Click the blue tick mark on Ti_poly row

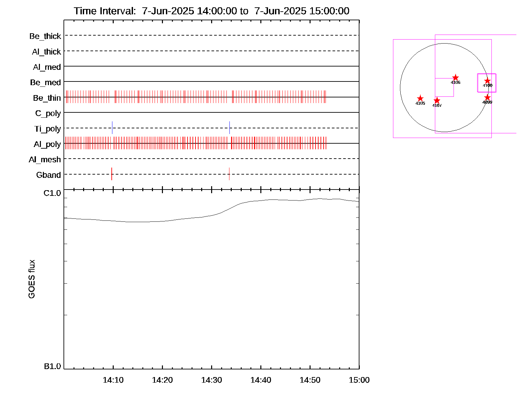229,128
